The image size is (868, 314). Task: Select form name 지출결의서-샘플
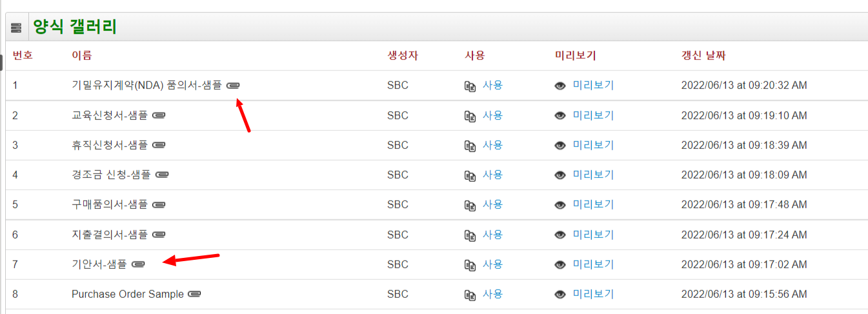[110, 235]
